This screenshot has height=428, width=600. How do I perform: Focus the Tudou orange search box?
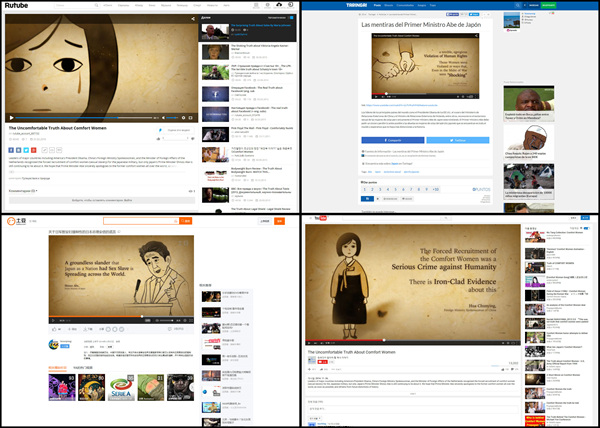[x=141, y=221]
